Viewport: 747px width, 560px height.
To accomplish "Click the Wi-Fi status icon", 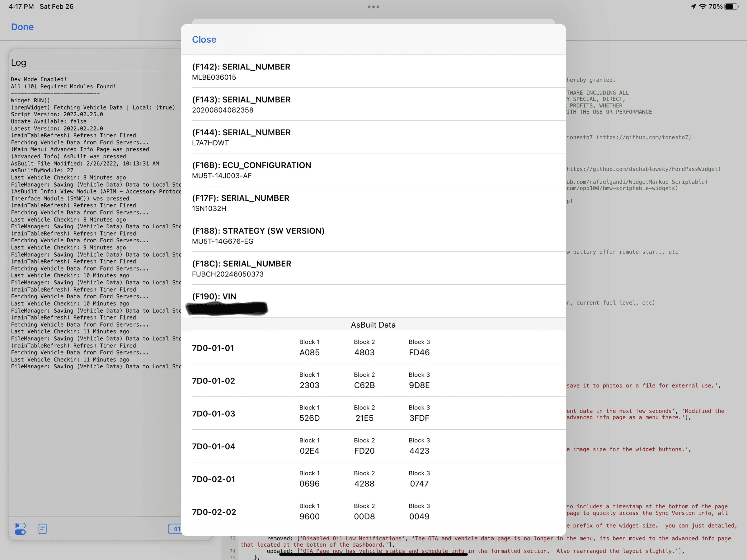I will [x=702, y=7].
